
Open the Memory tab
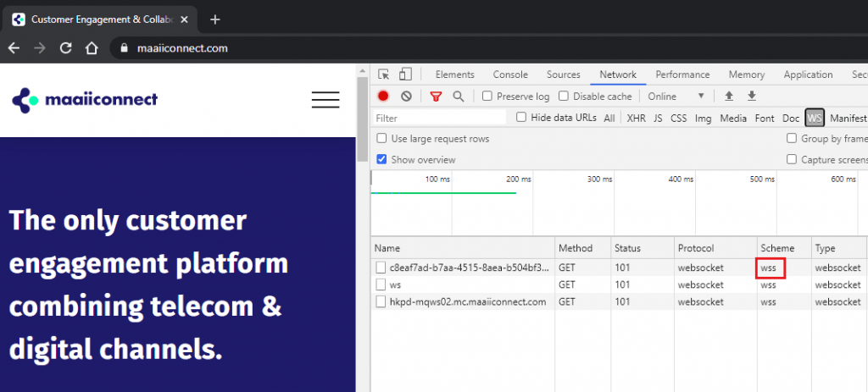tap(747, 75)
